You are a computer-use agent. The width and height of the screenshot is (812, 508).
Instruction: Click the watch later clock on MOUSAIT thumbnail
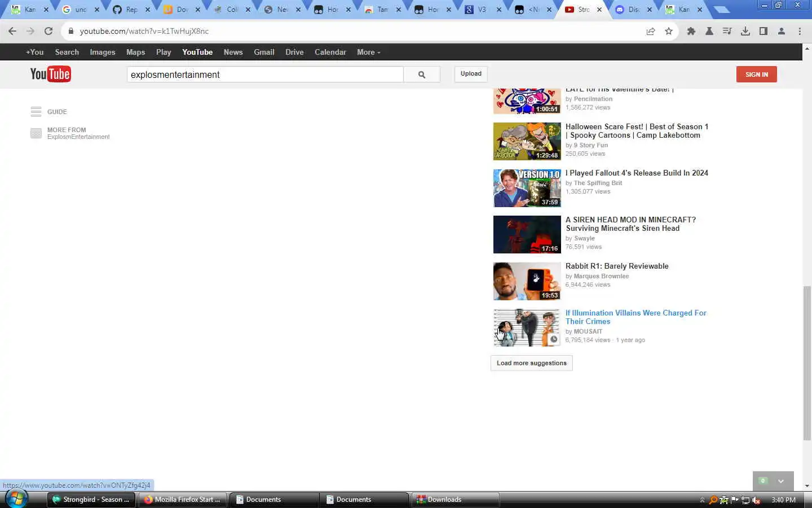554,339
